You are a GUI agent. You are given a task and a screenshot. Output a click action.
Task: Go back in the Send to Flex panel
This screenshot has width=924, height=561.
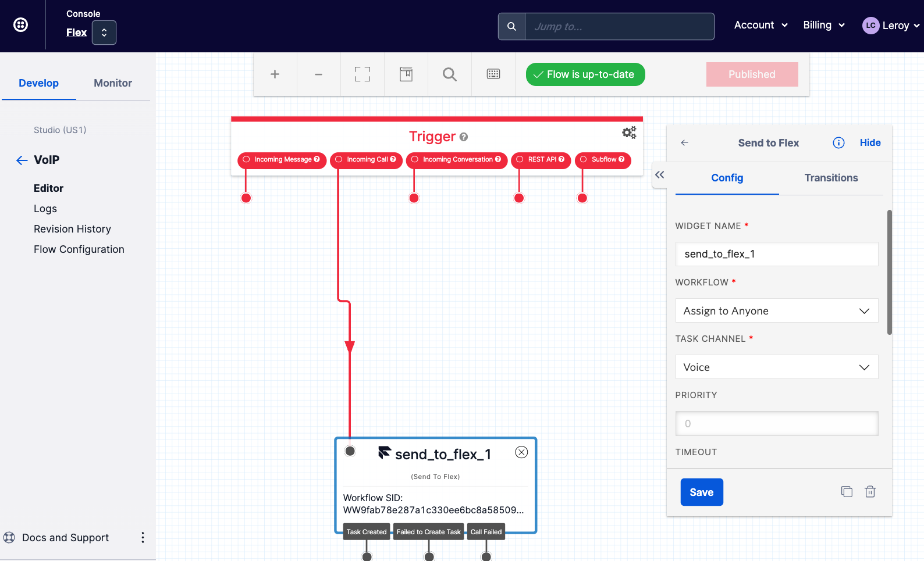click(x=685, y=143)
